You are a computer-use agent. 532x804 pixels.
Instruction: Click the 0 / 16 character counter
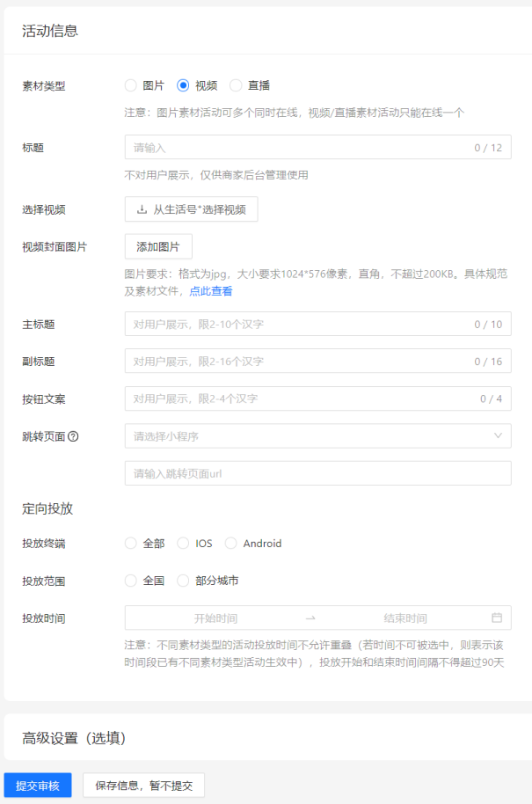tap(488, 362)
